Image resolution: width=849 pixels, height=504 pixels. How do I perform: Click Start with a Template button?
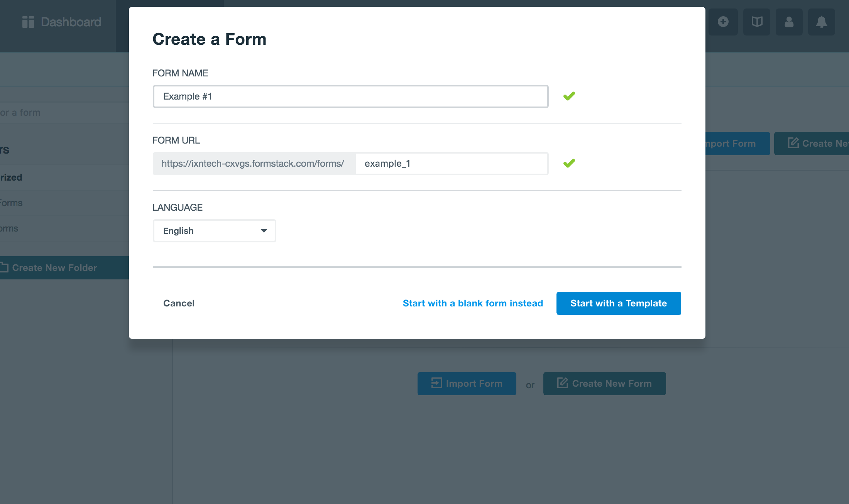tap(619, 303)
